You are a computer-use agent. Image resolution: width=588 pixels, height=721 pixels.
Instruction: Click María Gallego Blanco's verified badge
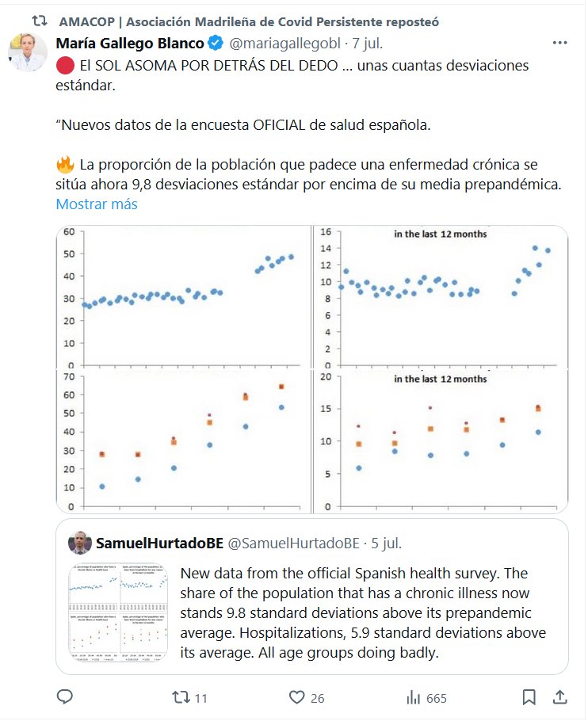pos(216,43)
